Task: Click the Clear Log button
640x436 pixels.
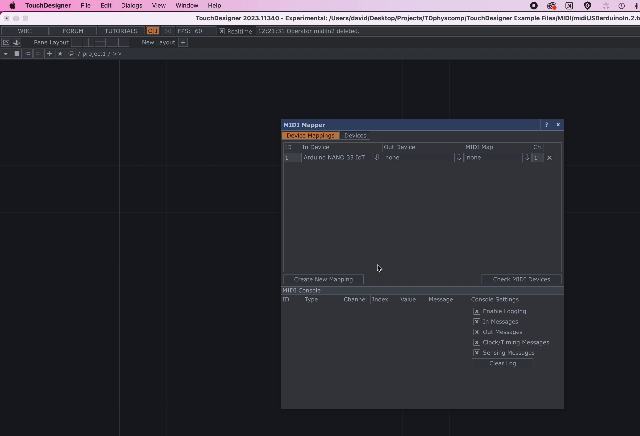Action: coord(502,363)
